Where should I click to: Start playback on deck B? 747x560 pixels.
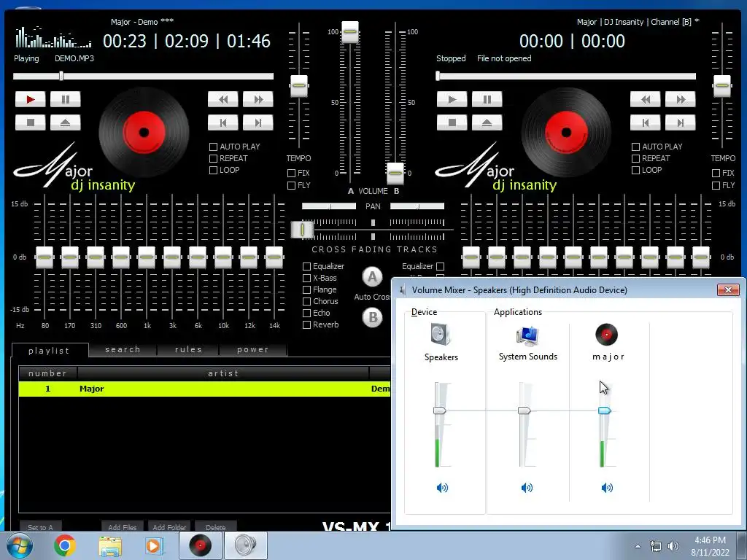click(452, 99)
